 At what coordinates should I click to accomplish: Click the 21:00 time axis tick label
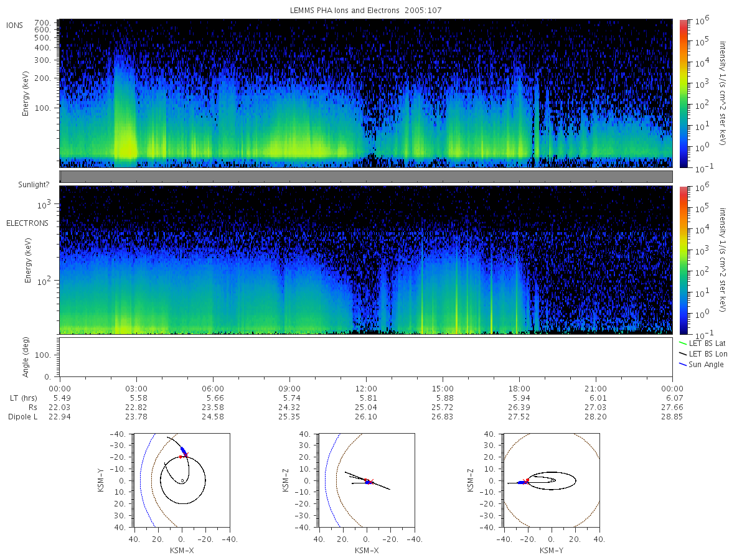[596, 388]
